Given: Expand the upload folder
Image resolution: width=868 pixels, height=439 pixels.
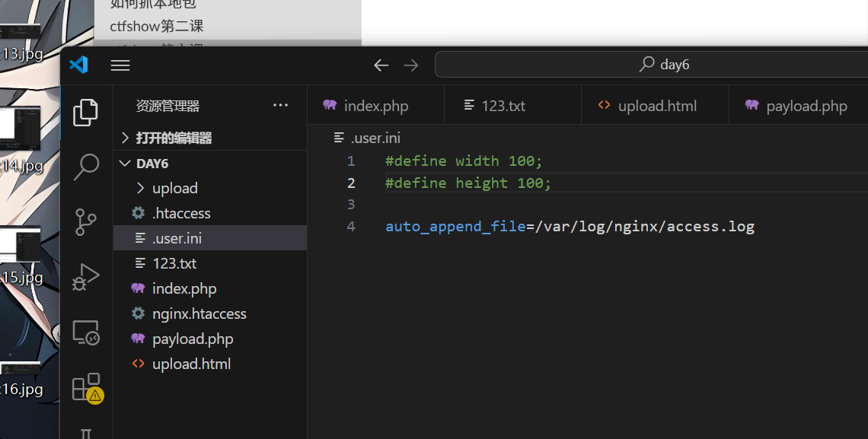Looking at the screenshot, I should (174, 188).
